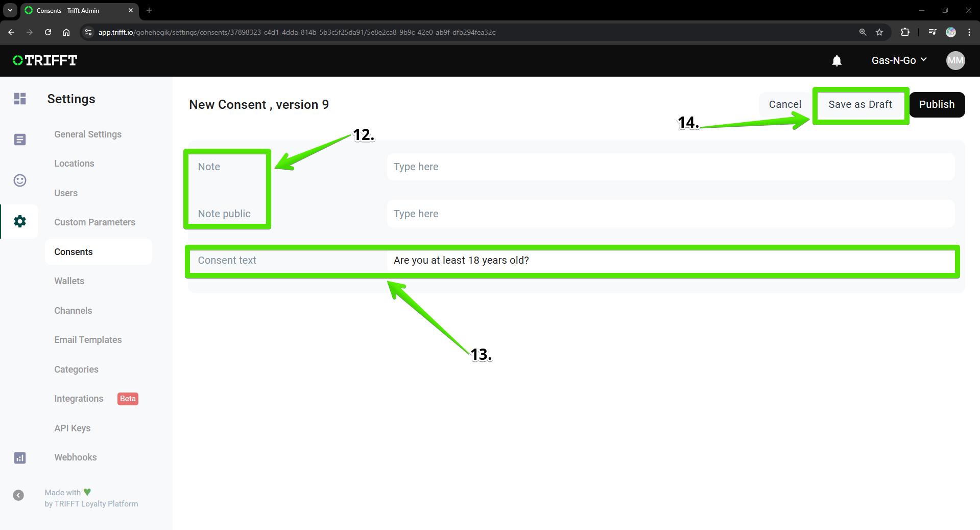Open General Settings menu item
Viewport: 980px width, 530px height.
click(88, 134)
